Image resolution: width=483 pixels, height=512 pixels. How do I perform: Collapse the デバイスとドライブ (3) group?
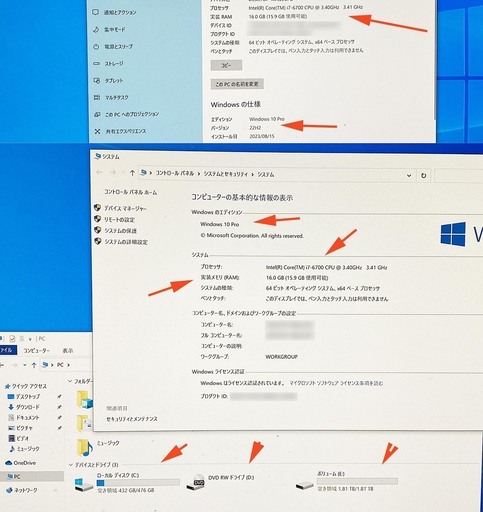point(70,465)
